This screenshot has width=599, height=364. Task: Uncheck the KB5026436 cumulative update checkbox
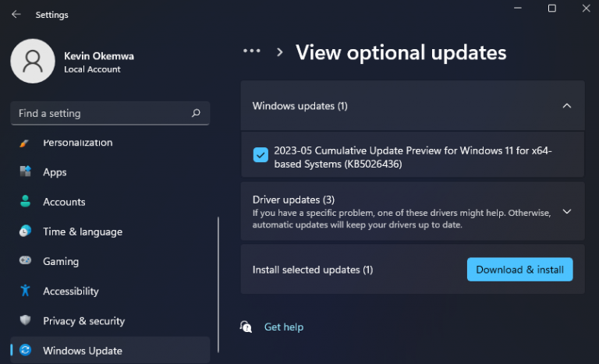[x=261, y=155]
